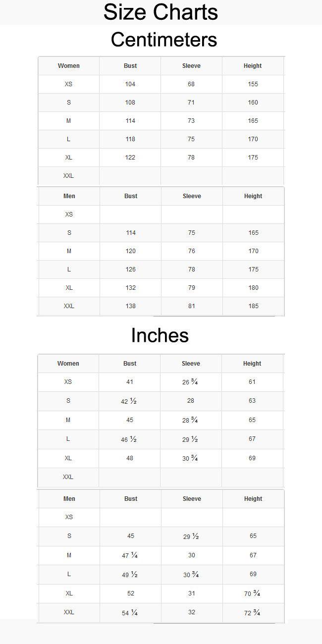This screenshot has width=322, height=644.
Task: Click men's XXL bust value 138
Action: 130,306
